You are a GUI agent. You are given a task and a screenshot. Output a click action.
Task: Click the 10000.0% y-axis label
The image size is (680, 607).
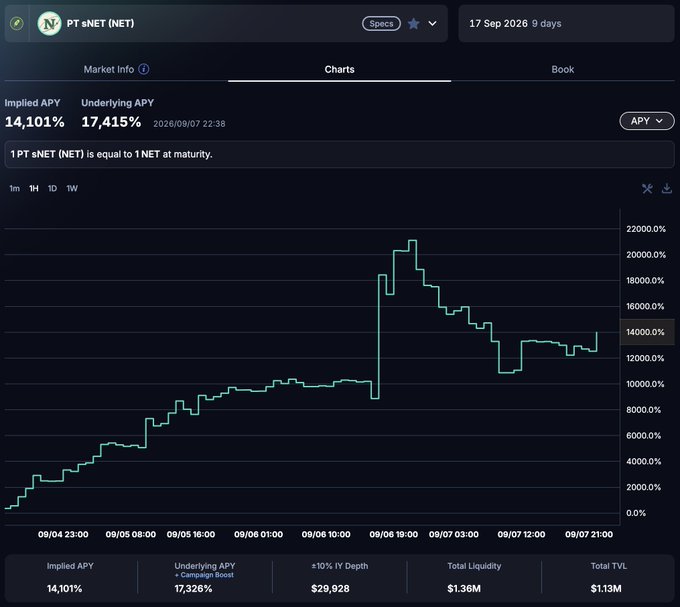pyautogui.click(x=645, y=384)
